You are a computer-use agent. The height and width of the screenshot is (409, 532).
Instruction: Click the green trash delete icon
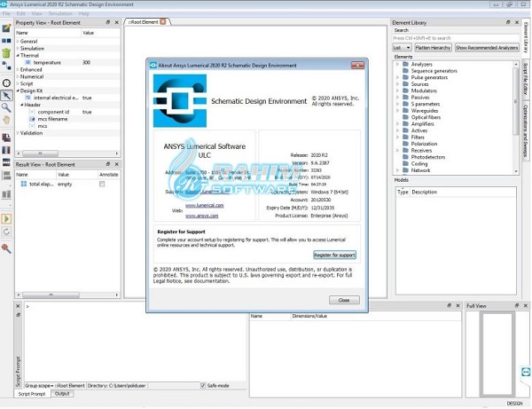click(6, 52)
